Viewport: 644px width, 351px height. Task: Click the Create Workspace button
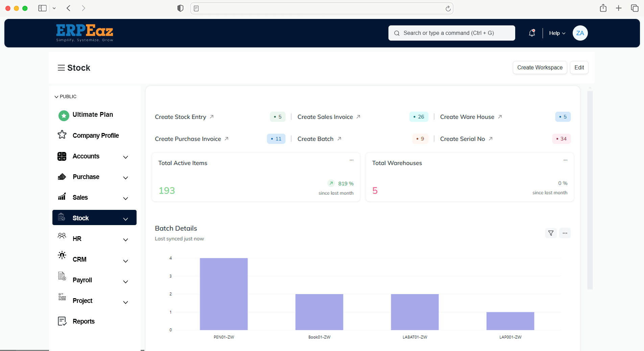click(540, 67)
